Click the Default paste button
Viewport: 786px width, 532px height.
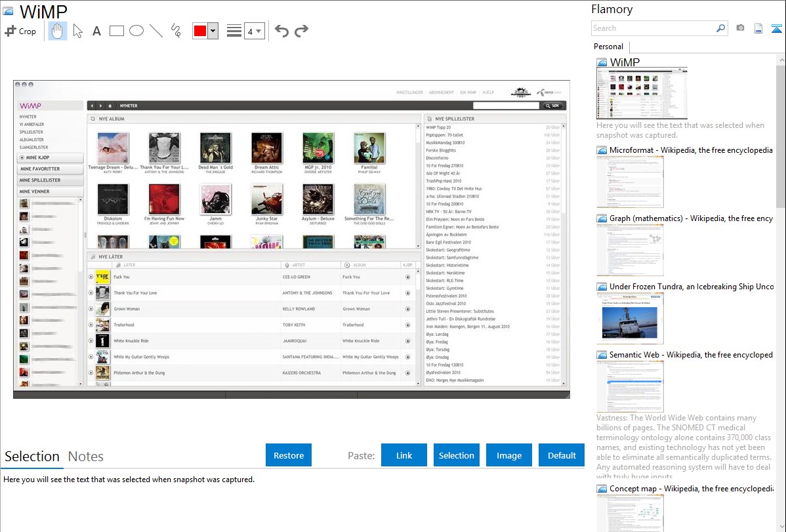tap(562, 455)
